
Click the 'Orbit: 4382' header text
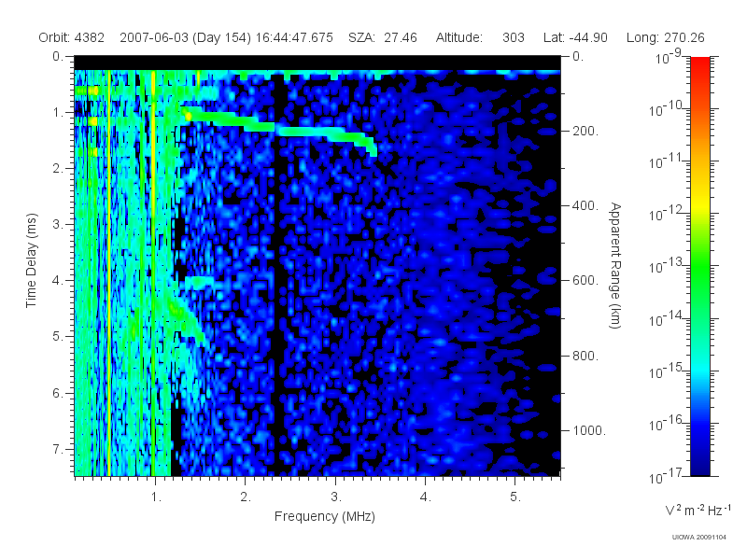[72, 37]
